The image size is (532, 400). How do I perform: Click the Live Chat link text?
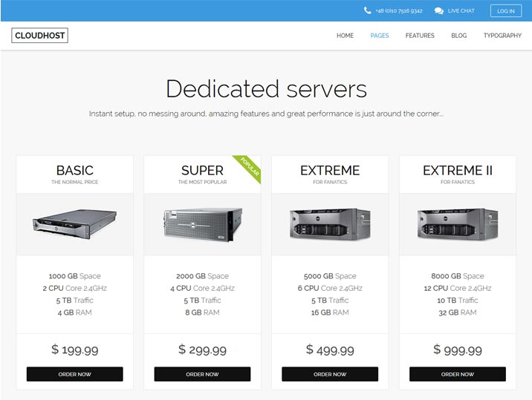461,11
